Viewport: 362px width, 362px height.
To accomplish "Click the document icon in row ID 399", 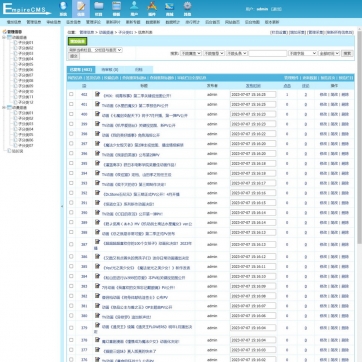I will click(x=97, y=124).
